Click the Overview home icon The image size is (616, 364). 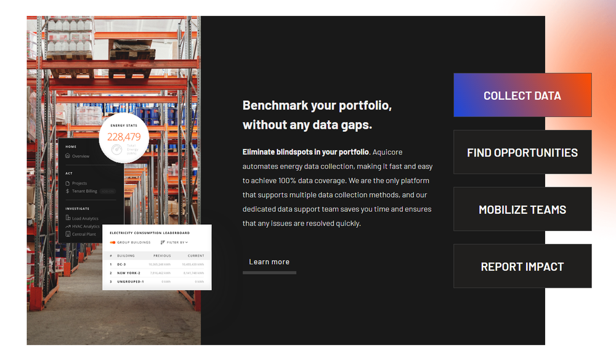[68, 156]
